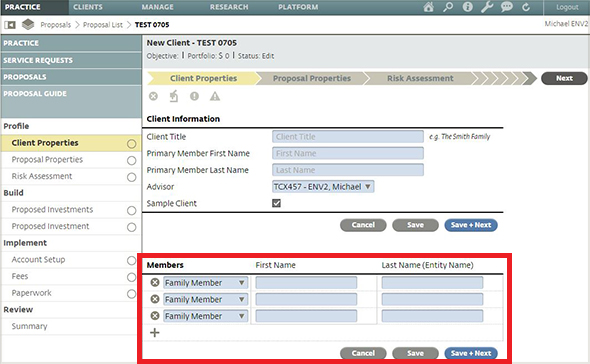
Task: Click the exclamation circle toolbar icon
Action: coord(194,96)
